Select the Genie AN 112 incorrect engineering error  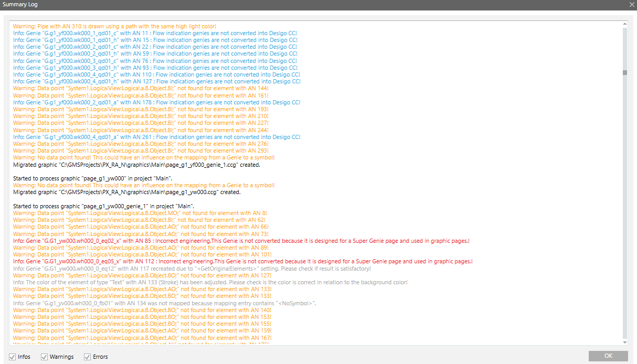[242, 261]
